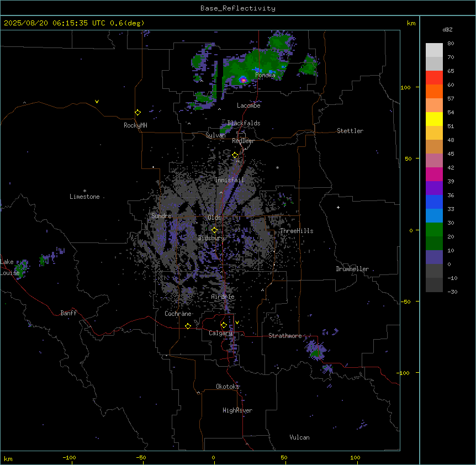Pick the magenta 42-39 dBZ legend swatch

coord(434,174)
